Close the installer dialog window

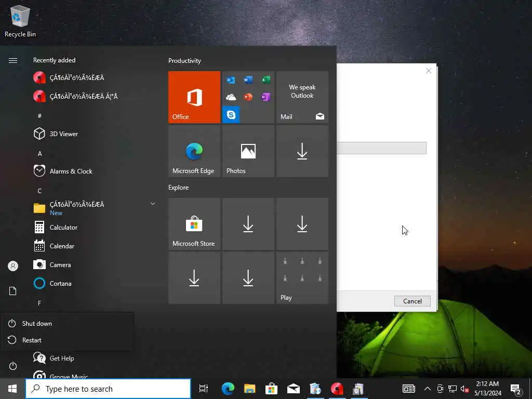429,71
